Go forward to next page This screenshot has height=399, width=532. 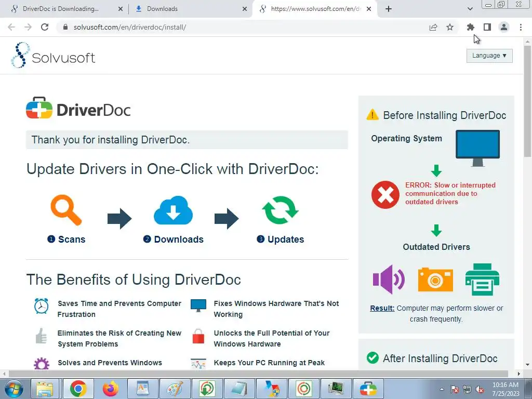pos(28,27)
